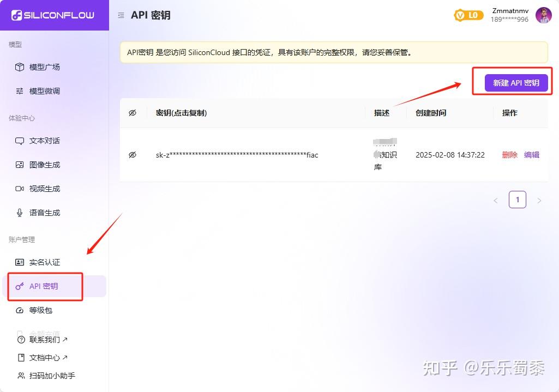559x392 pixels.
Task: Select page 1 in pagination
Action: [518, 200]
